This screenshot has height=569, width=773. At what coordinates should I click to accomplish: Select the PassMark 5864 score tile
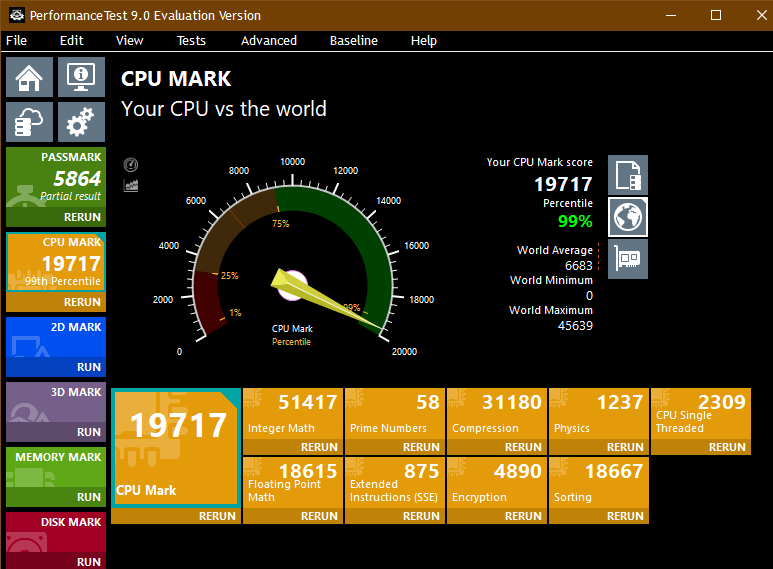tap(56, 178)
